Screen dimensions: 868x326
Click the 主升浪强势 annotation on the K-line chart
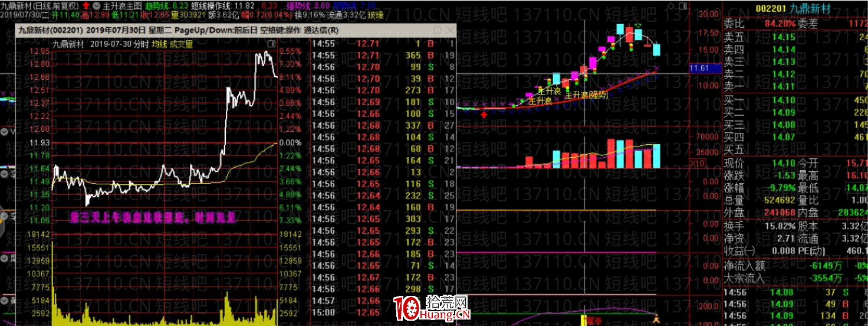click(586, 94)
